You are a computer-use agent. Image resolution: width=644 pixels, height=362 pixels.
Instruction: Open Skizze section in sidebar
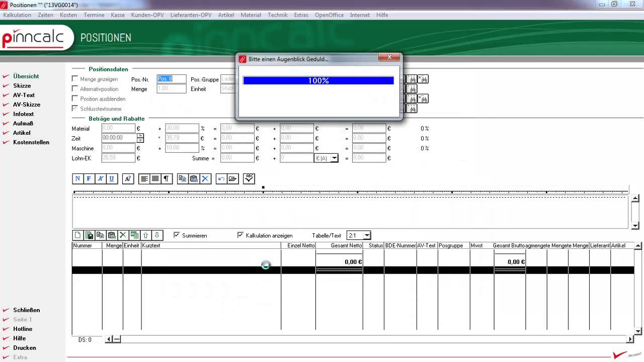point(22,86)
